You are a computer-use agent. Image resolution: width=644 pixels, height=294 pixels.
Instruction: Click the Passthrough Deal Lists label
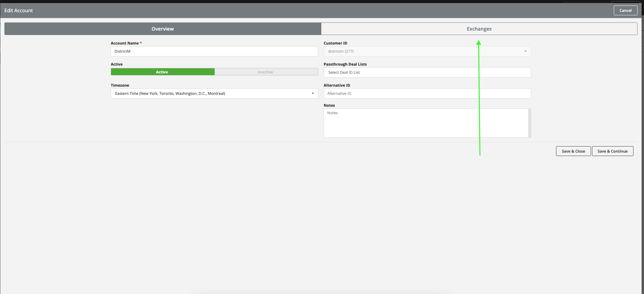345,64
